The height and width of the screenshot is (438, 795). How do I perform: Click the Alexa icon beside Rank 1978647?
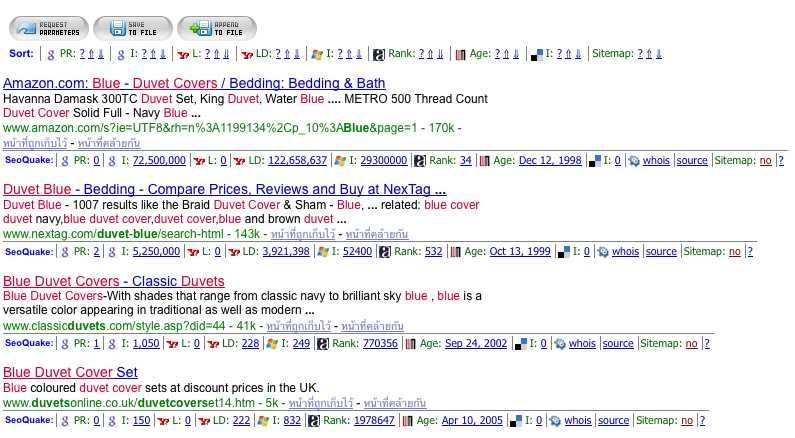314,421
